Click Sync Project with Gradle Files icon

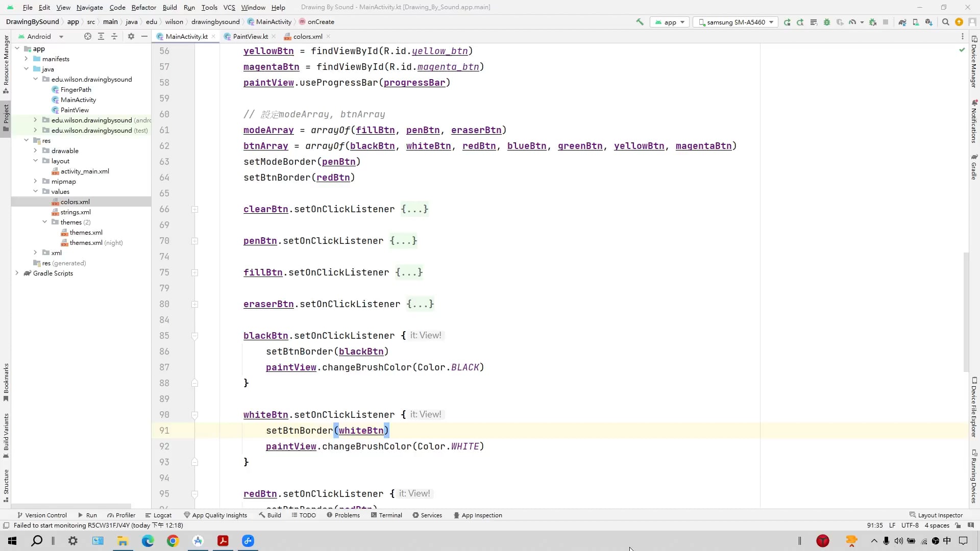pos(902,22)
